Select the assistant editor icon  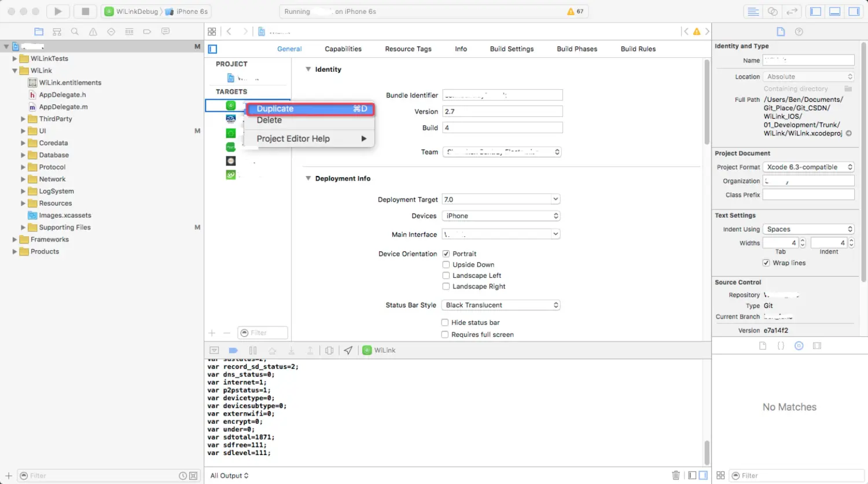773,12
